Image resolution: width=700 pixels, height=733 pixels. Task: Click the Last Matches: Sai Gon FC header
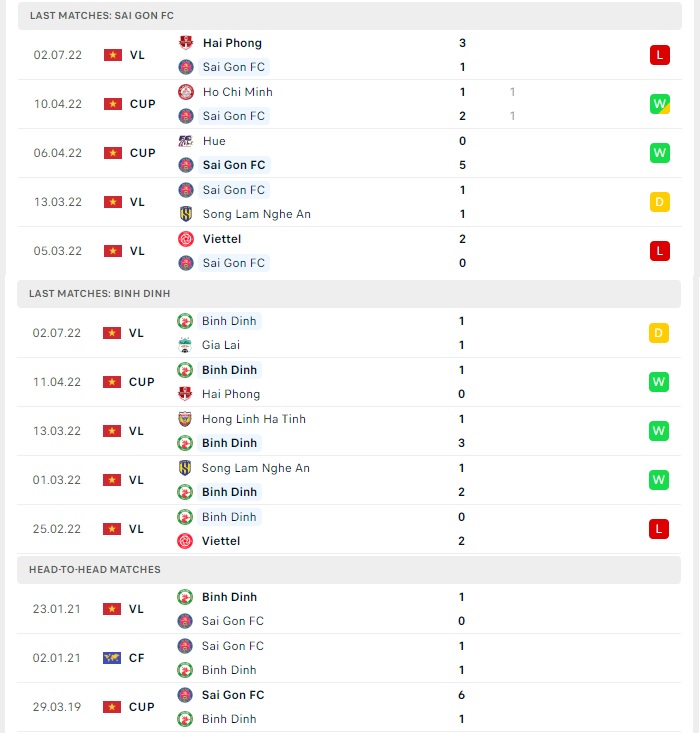(x=349, y=15)
